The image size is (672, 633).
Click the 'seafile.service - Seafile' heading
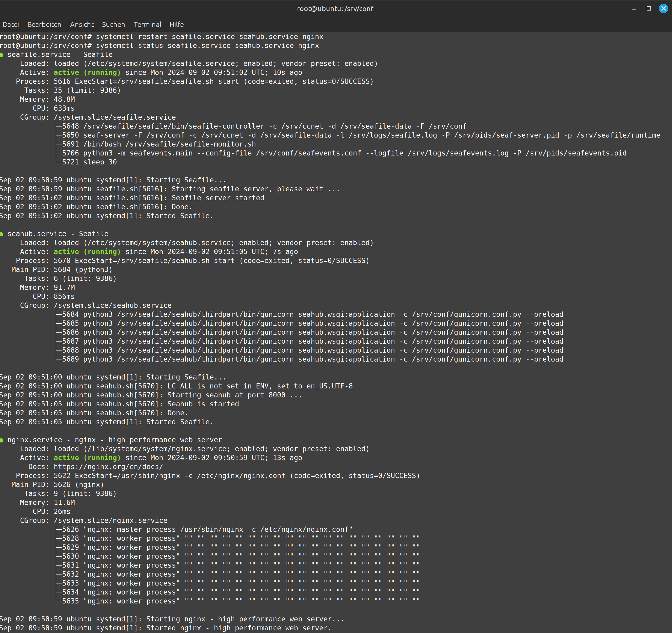[x=60, y=55]
